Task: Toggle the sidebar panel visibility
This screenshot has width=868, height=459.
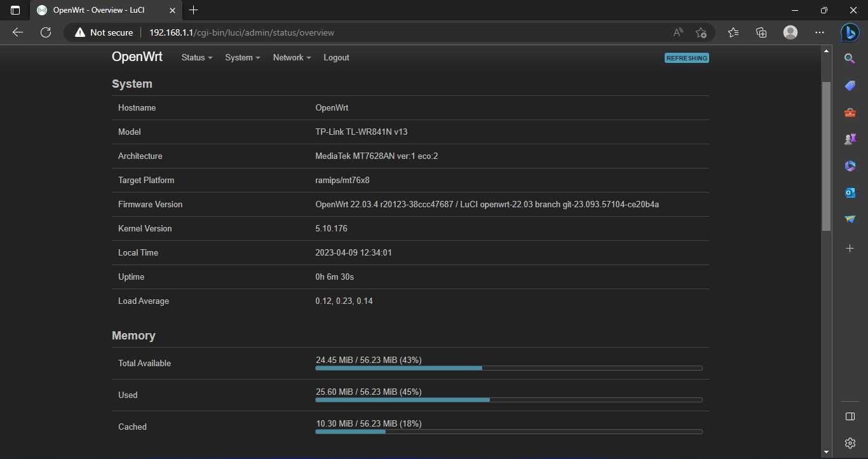Action: (850, 416)
